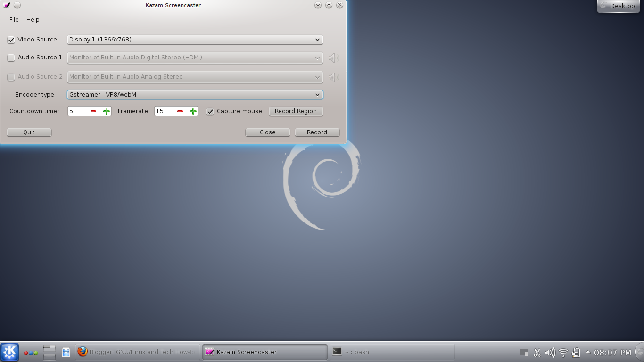
Task: Open the Help menu
Action: point(33,20)
